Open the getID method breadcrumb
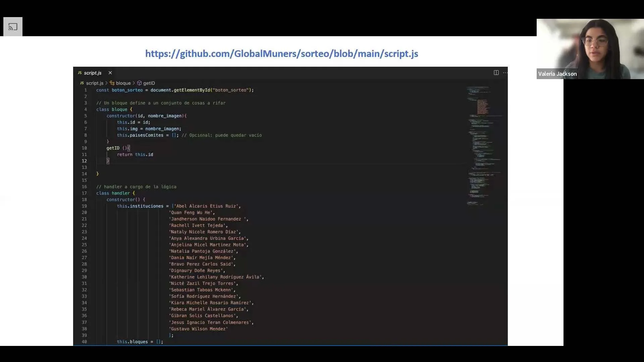Image resolution: width=644 pixels, height=362 pixels. [x=149, y=83]
